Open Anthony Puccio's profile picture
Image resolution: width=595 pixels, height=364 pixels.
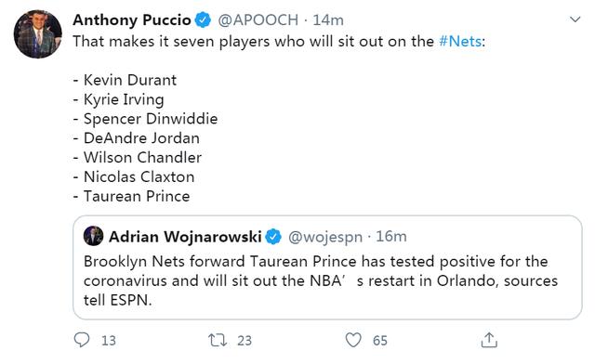click(x=37, y=34)
